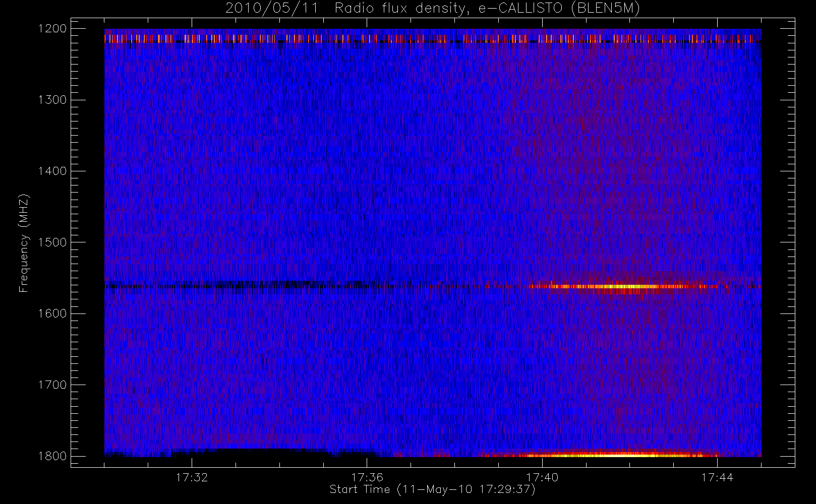Click the striped interference band near 1215 MHz
816x504 pixels.
pyautogui.click(x=433, y=38)
